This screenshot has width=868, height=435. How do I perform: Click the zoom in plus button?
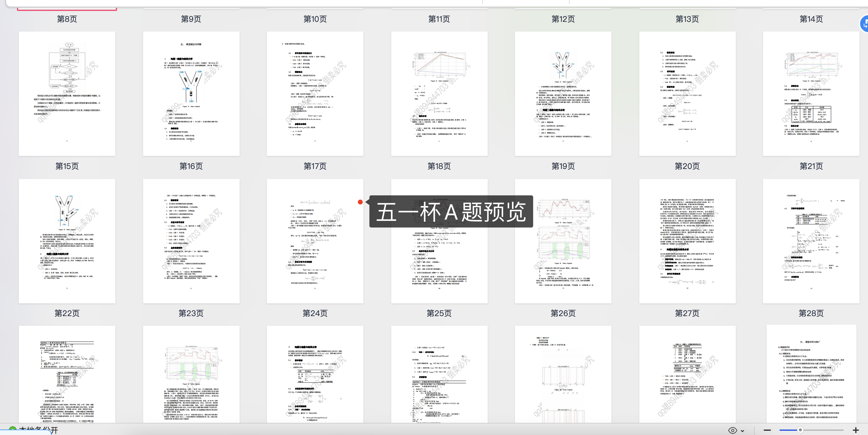tap(856, 430)
